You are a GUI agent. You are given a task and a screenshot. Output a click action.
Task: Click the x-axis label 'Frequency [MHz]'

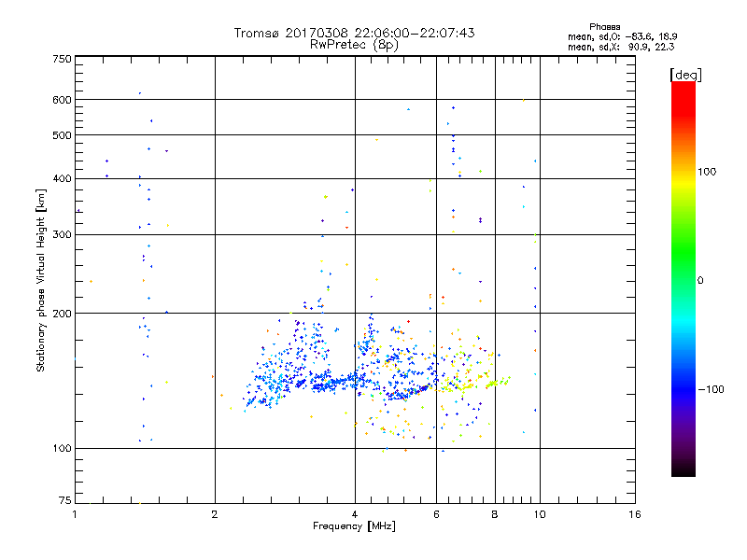pyautogui.click(x=354, y=526)
